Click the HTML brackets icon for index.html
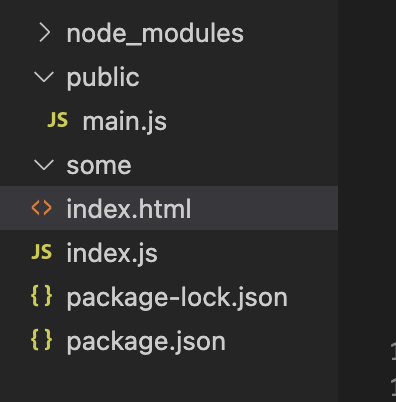This screenshot has width=396, height=402. (42, 208)
